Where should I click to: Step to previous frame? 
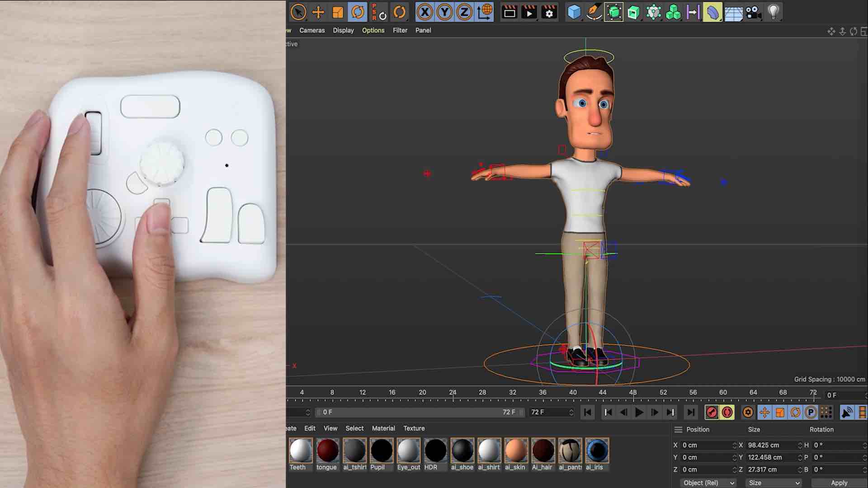[x=624, y=412]
